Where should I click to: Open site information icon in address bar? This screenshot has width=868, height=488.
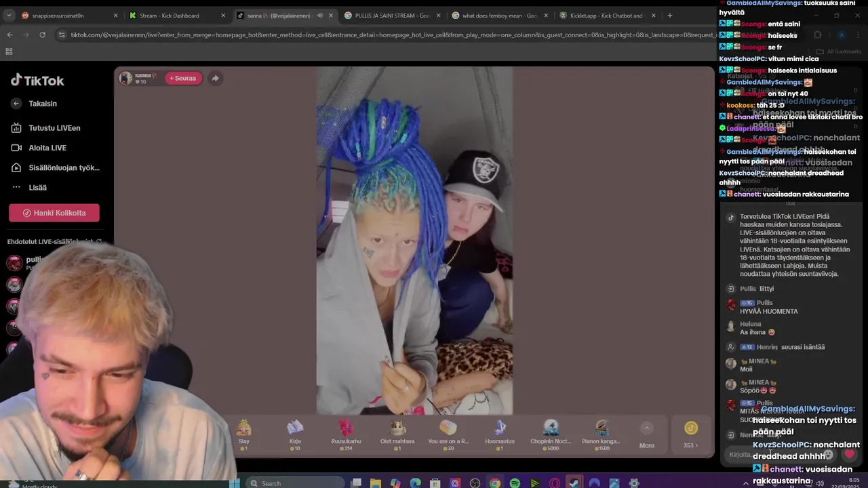point(62,35)
